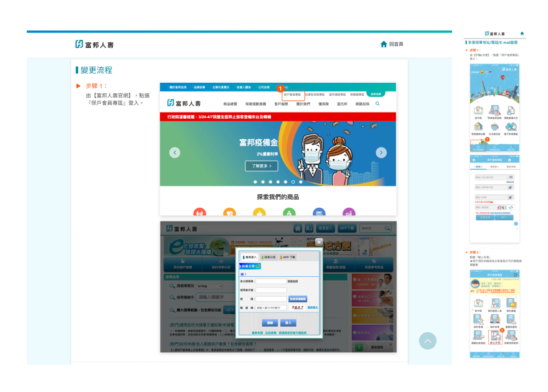The width and height of the screenshot is (548, 392).
Task: Select the font-size A icon in site header
Action: click(309, 228)
